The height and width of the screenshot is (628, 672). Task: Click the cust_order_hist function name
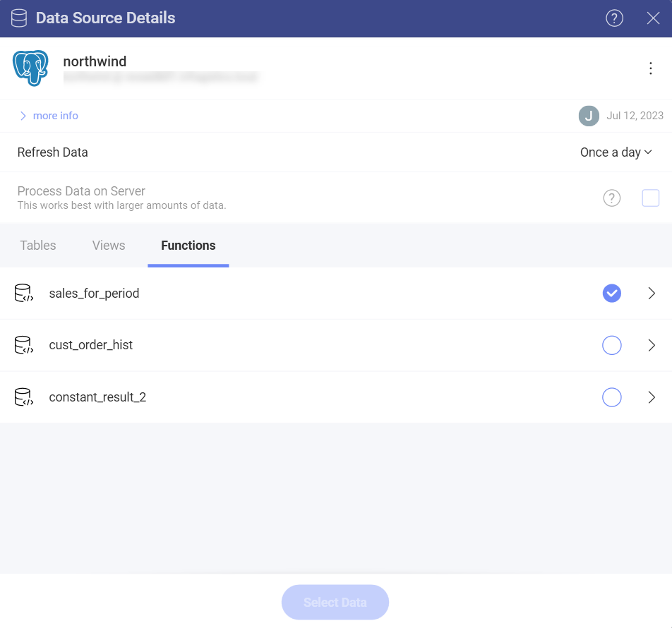pyautogui.click(x=91, y=345)
